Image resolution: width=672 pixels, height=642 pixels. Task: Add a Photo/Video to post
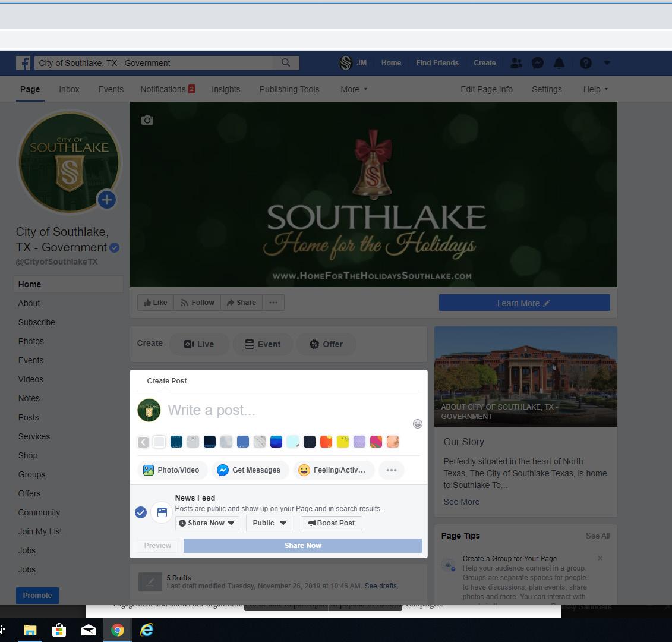coord(172,470)
